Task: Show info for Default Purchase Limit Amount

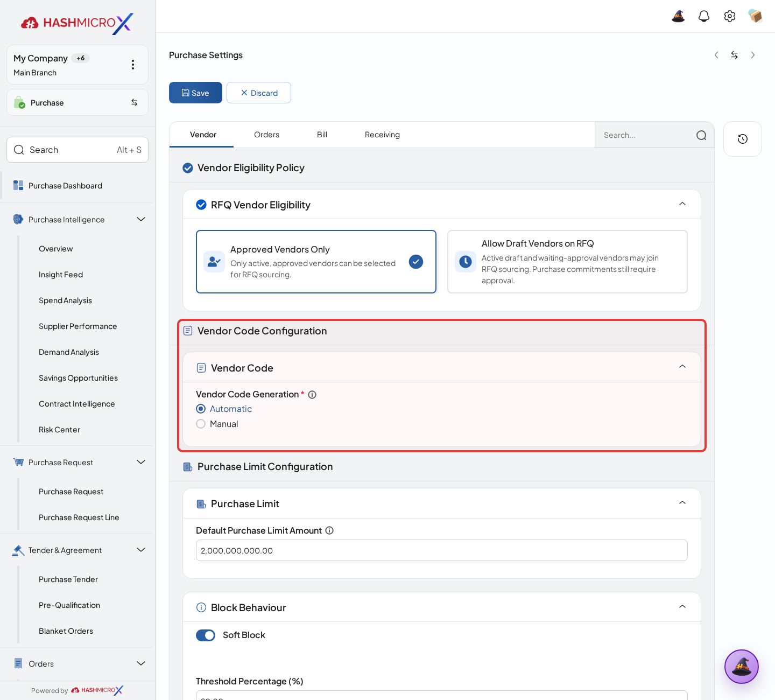Action: pyautogui.click(x=329, y=530)
